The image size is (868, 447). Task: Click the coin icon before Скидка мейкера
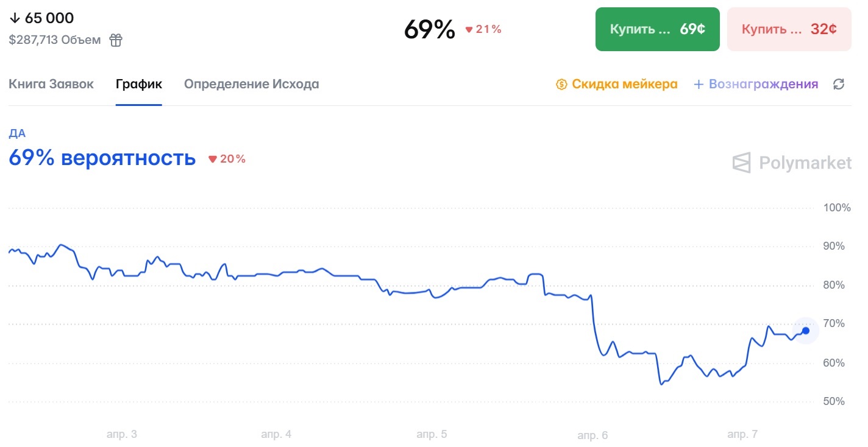click(561, 84)
